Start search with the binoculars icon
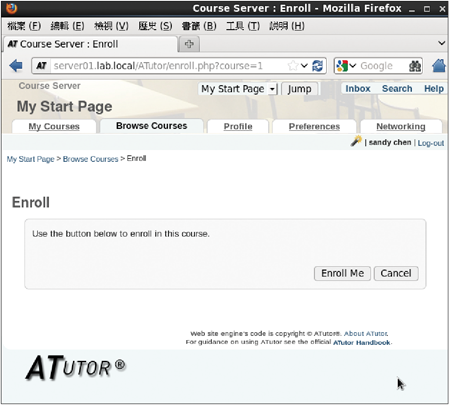The width and height of the screenshot is (450, 406). click(415, 66)
